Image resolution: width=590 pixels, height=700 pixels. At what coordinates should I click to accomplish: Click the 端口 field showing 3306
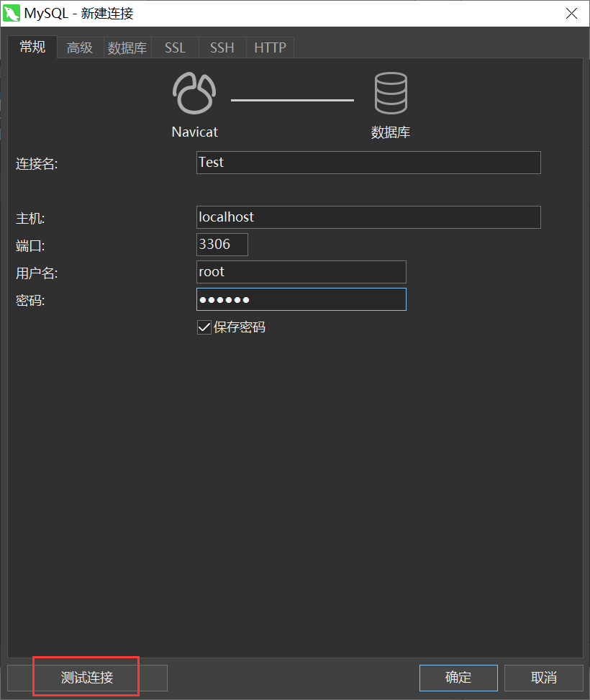pos(222,245)
